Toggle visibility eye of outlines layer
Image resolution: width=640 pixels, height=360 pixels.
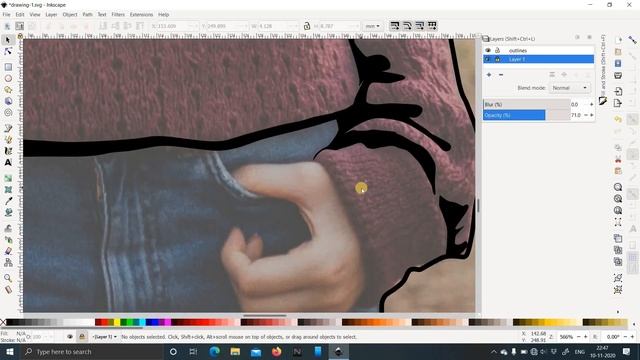pyautogui.click(x=488, y=50)
